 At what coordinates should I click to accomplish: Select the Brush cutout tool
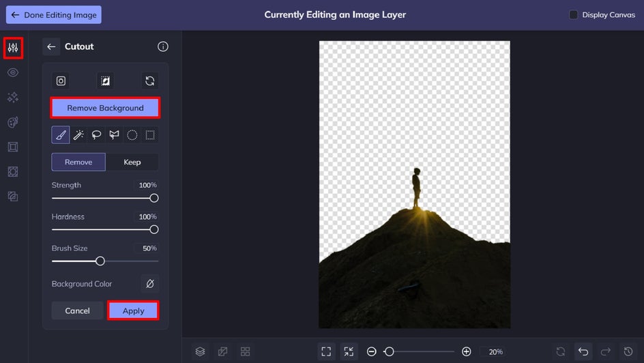60,134
